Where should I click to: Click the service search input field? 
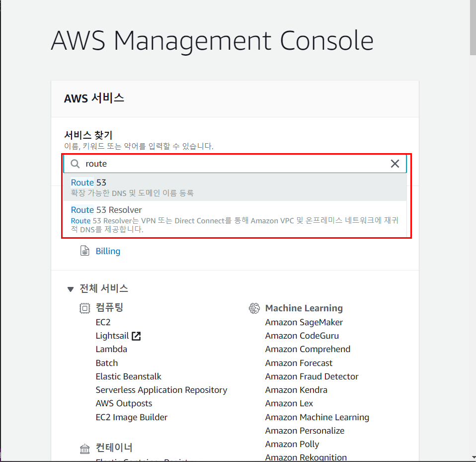235,164
